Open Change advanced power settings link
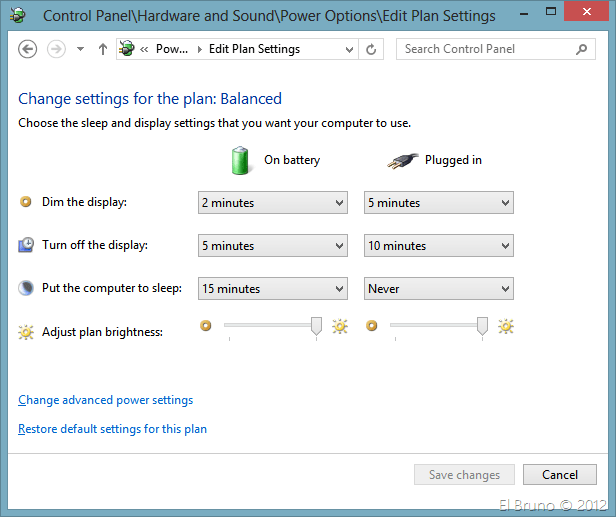The height and width of the screenshot is (517, 616). (x=106, y=400)
